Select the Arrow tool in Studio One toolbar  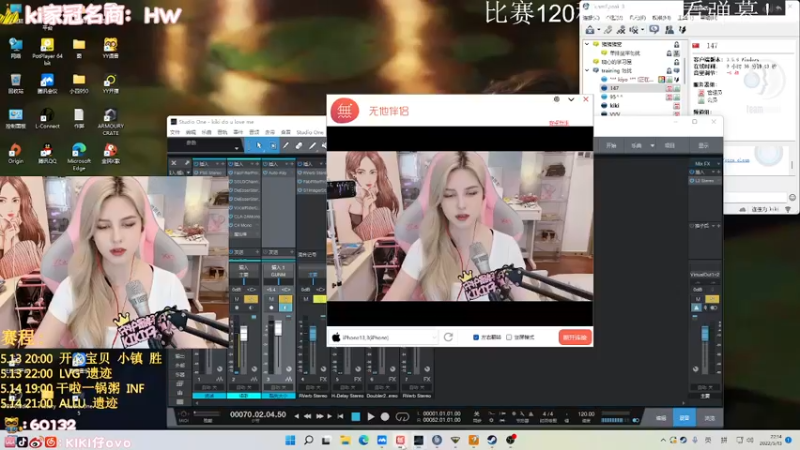pyautogui.click(x=259, y=146)
